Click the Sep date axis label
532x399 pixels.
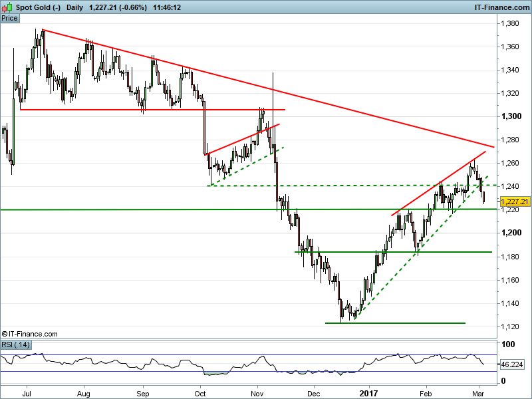[143, 394]
